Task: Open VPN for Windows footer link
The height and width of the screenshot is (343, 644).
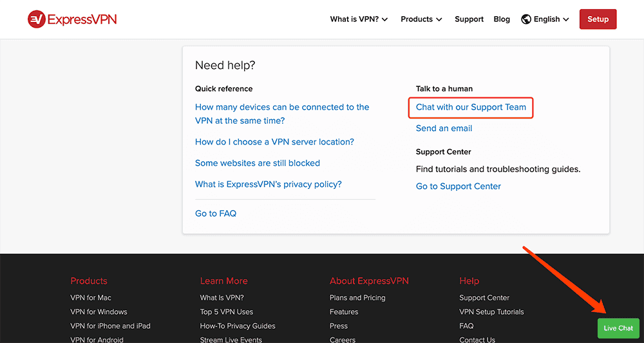Action: [x=99, y=312]
